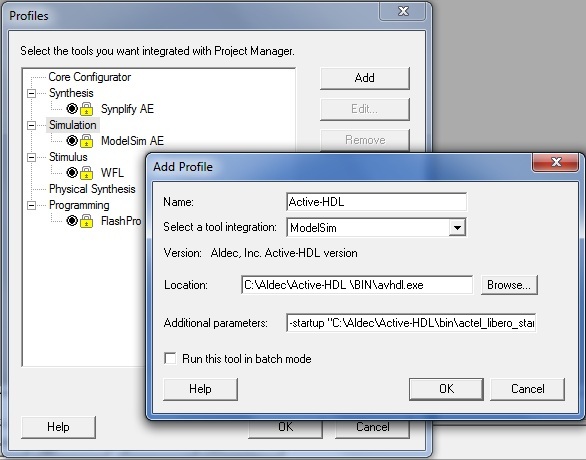
Task: Collapse the Simulation tree node
Action: click(32, 125)
